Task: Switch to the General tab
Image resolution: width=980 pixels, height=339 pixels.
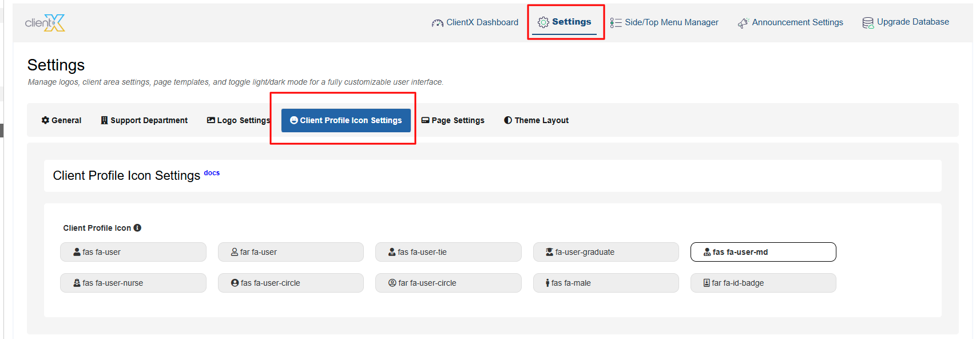Action: [61, 120]
